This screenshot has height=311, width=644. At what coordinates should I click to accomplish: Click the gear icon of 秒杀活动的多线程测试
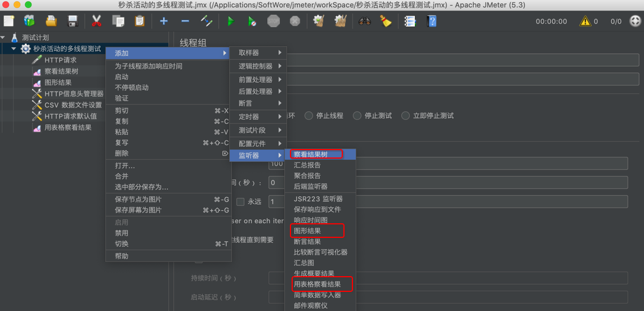coord(25,48)
